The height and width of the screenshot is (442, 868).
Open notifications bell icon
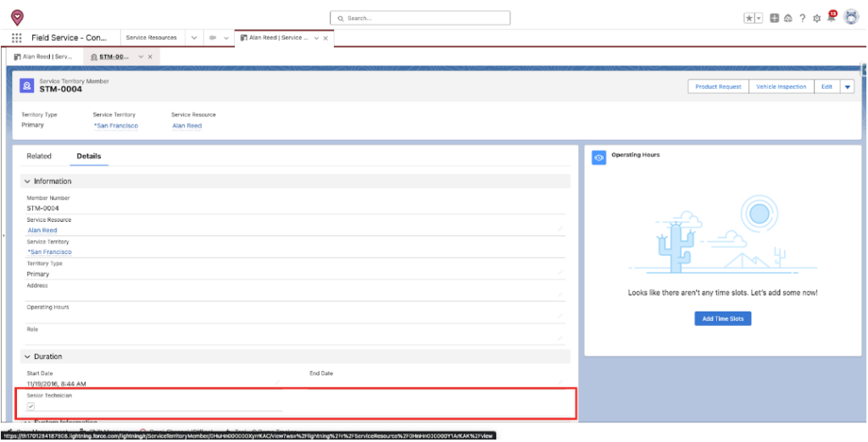pos(831,17)
